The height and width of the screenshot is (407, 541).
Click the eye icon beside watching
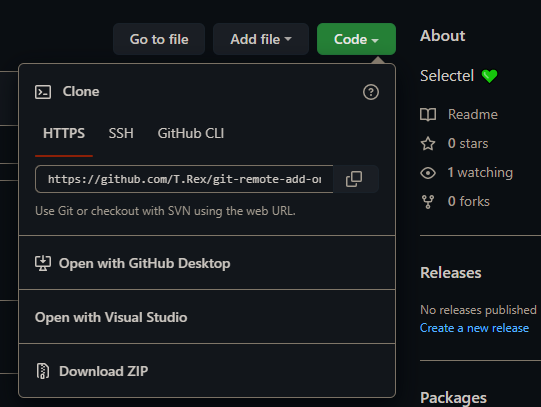[428, 172]
